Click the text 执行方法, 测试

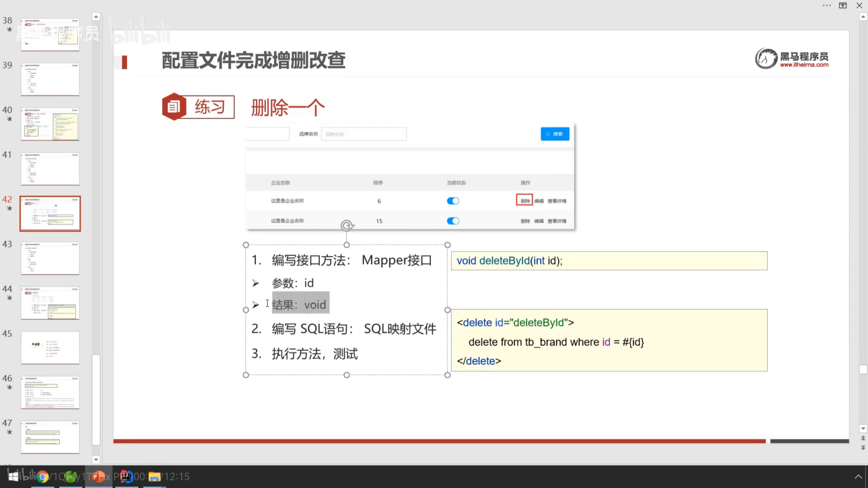click(315, 354)
